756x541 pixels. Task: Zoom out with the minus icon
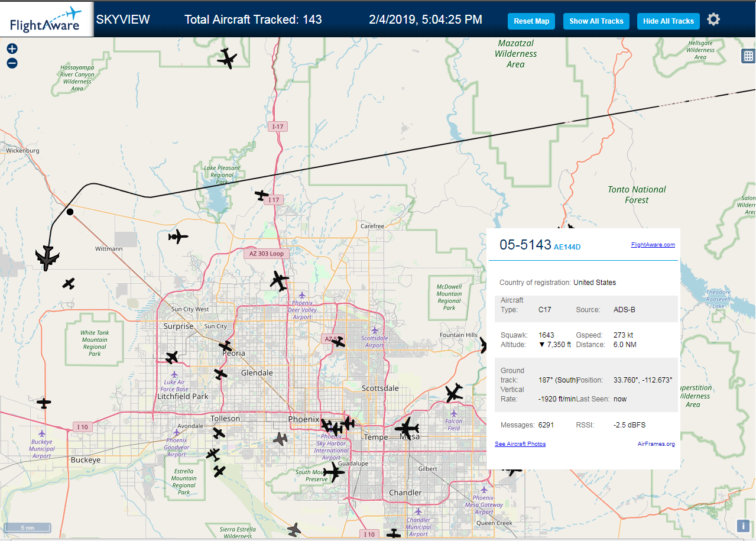(12, 63)
